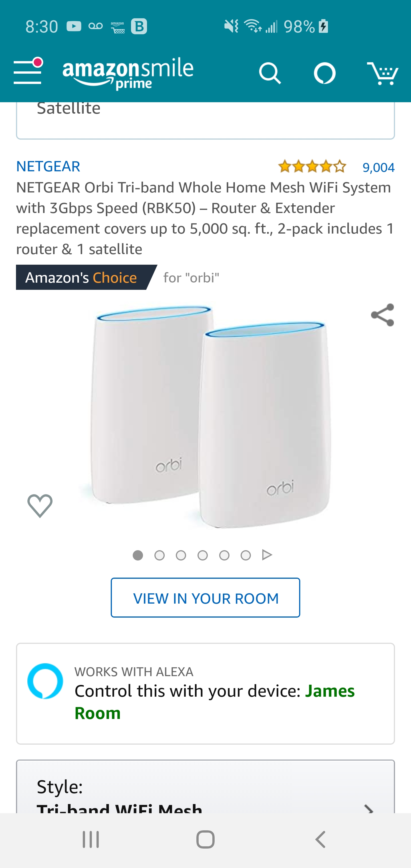The width and height of the screenshot is (411, 868).
Task: Tap the share icon beside product image
Action: [x=382, y=315]
